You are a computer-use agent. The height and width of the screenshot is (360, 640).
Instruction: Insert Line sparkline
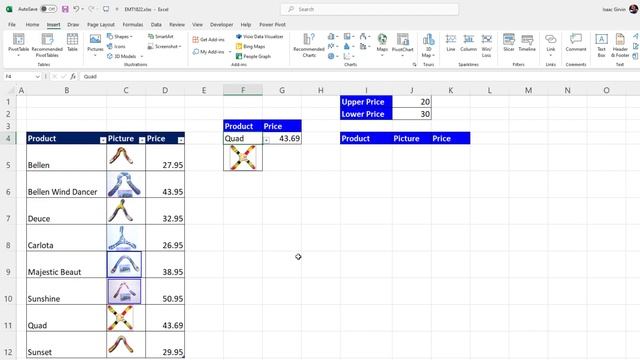click(x=451, y=42)
